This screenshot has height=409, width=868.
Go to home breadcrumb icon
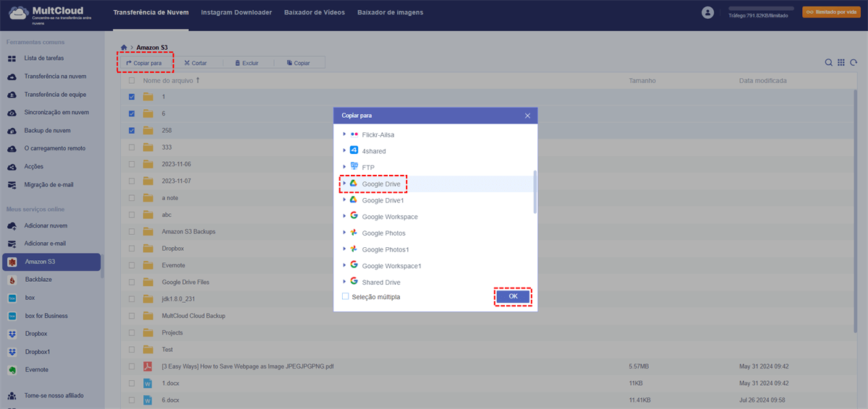pos(124,47)
